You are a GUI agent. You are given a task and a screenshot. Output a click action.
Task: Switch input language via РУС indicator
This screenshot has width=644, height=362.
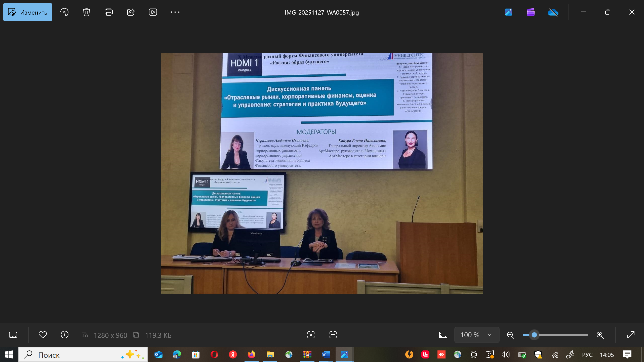587,355
